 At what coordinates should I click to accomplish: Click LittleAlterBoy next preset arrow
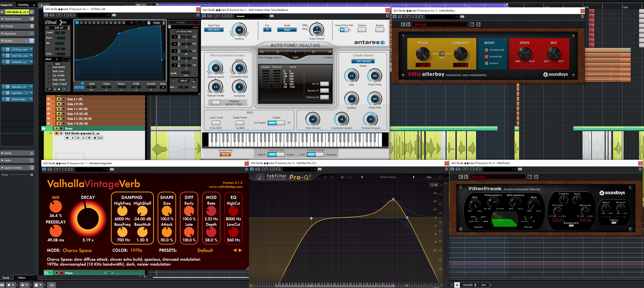[408, 24]
